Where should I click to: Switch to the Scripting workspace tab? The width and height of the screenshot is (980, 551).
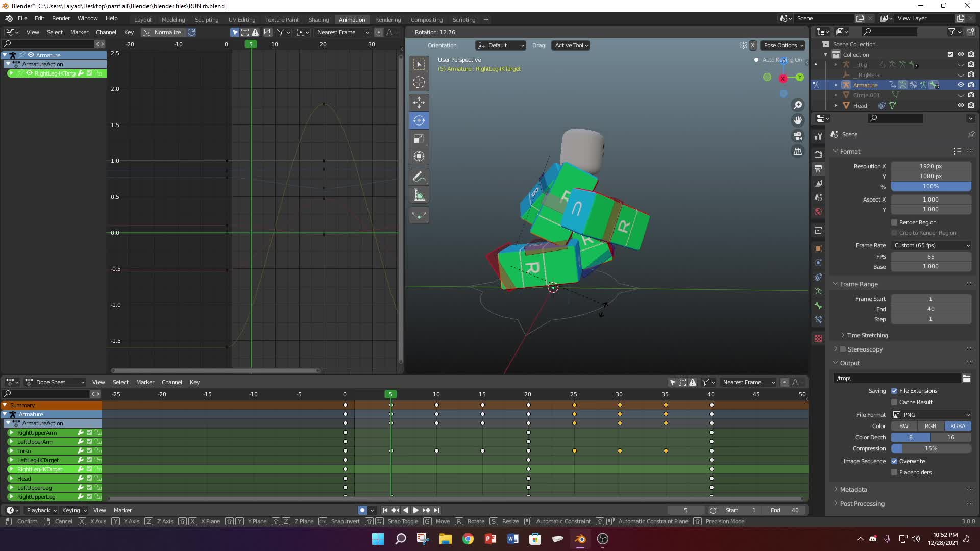coord(464,19)
